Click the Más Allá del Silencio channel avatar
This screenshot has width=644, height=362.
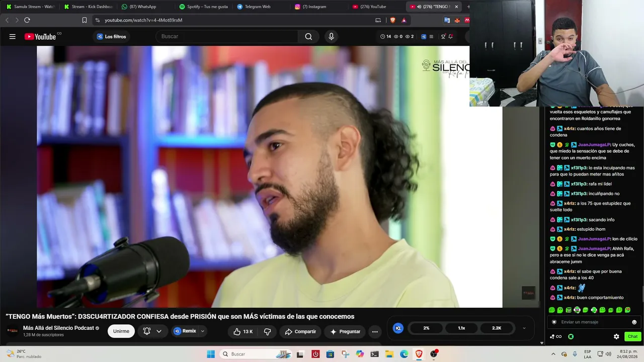(13, 331)
